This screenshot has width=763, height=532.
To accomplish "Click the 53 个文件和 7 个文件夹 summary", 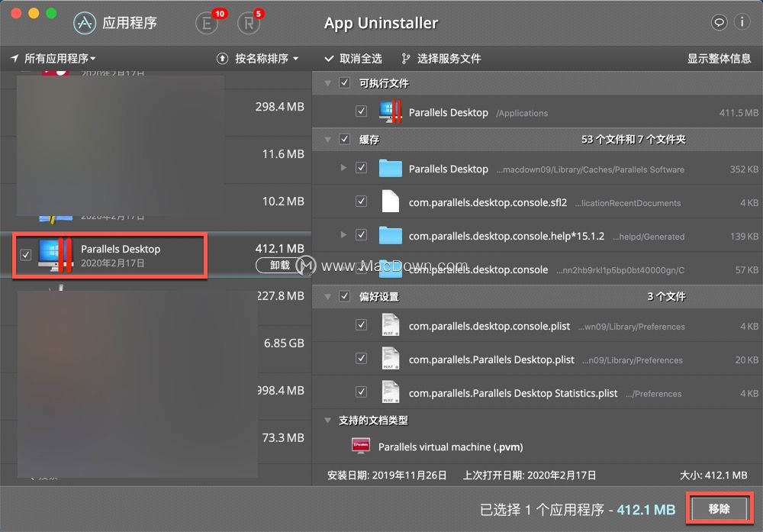I will pyautogui.click(x=633, y=139).
